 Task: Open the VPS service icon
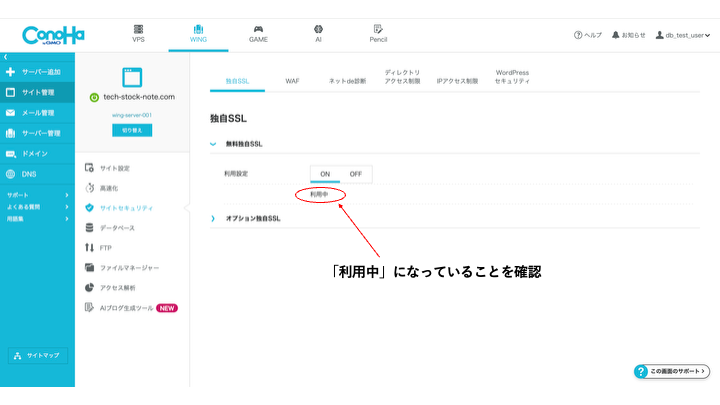[138, 30]
